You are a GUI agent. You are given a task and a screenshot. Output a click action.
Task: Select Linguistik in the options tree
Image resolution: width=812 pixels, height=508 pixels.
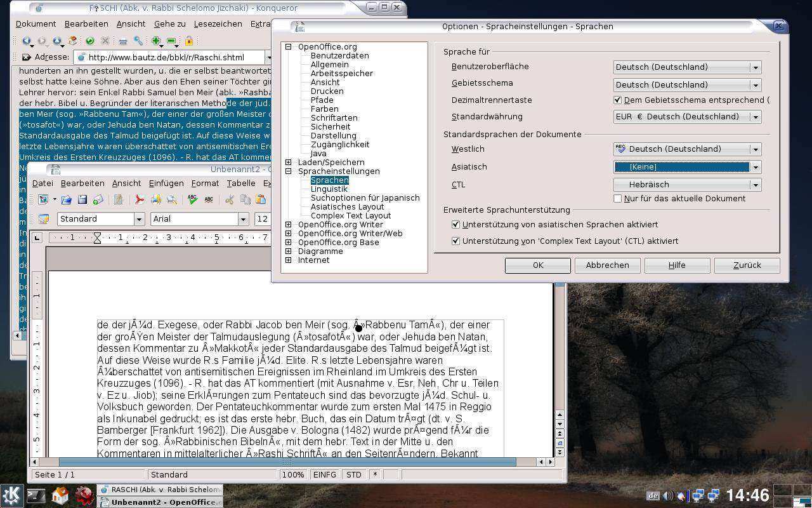click(329, 189)
